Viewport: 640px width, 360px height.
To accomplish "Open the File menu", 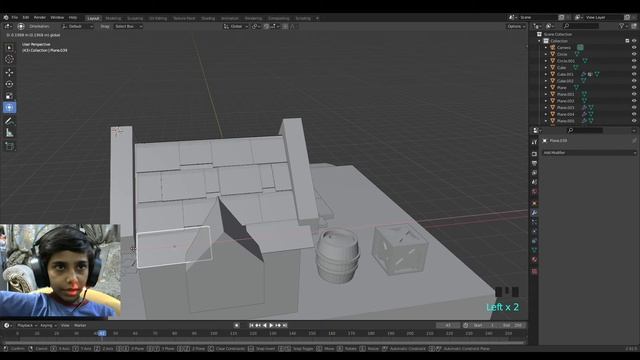I will coord(15,18).
